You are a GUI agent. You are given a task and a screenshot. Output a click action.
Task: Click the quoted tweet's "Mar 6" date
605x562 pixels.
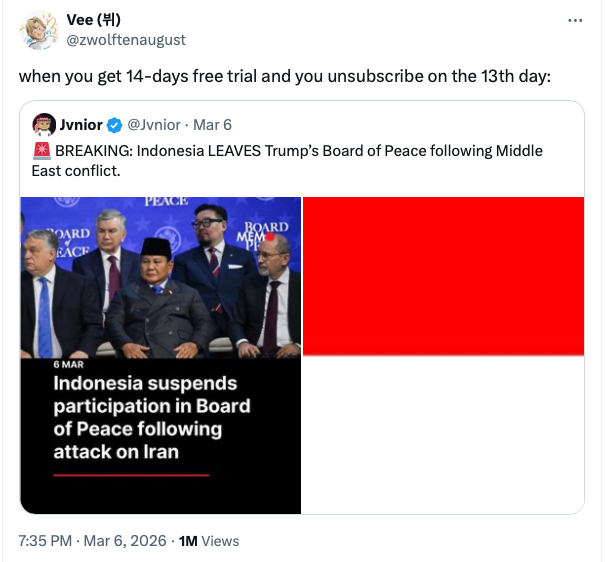point(212,125)
